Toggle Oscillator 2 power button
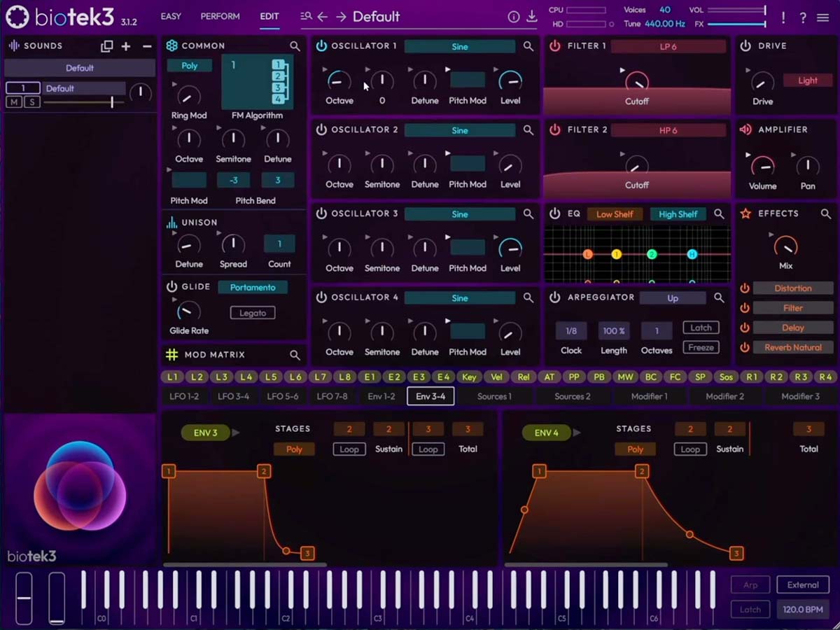This screenshot has width=840, height=630. click(x=321, y=130)
